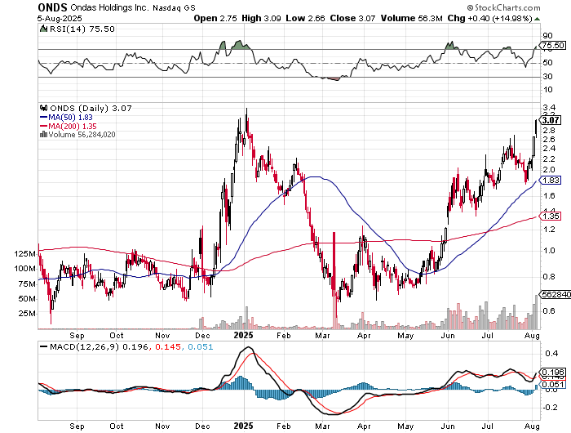The height and width of the screenshot is (433, 571).
Task: Click the 5-Aug-2025 date label
Action: coord(60,18)
